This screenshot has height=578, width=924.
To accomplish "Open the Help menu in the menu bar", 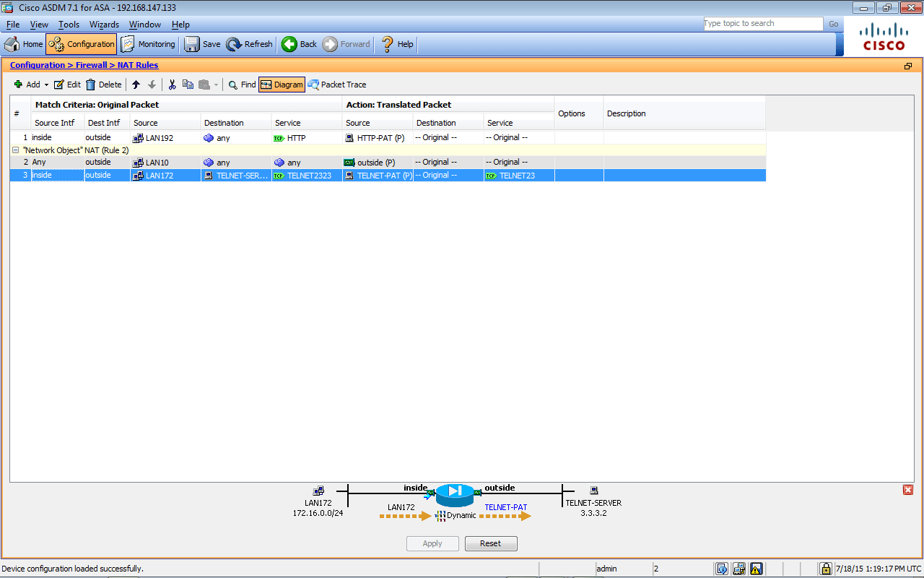I will point(180,25).
